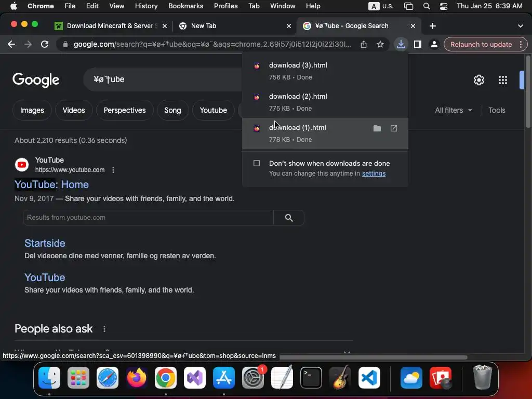Open Google quick settings gear

(x=478, y=80)
